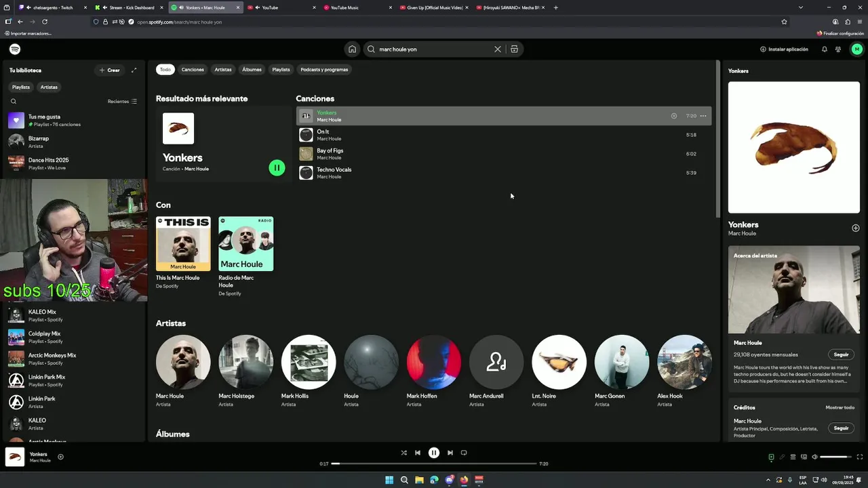Save the Yonkers row with the plus-circle icon
The height and width of the screenshot is (488, 868).
[673, 116]
